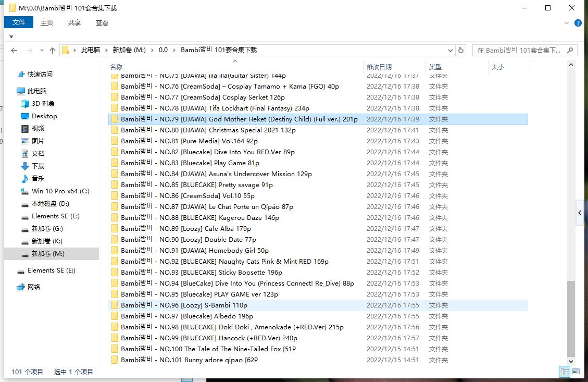This screenshot has height=382, width=588.
Task: Click folder icon of NO.80 Christmas Special
Action: 115,130
